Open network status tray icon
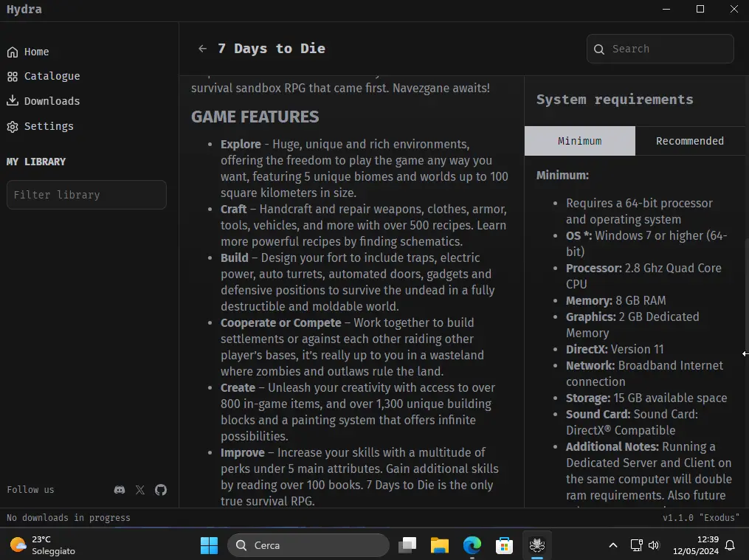The image size is (749, 560). [x=636, y=545]
